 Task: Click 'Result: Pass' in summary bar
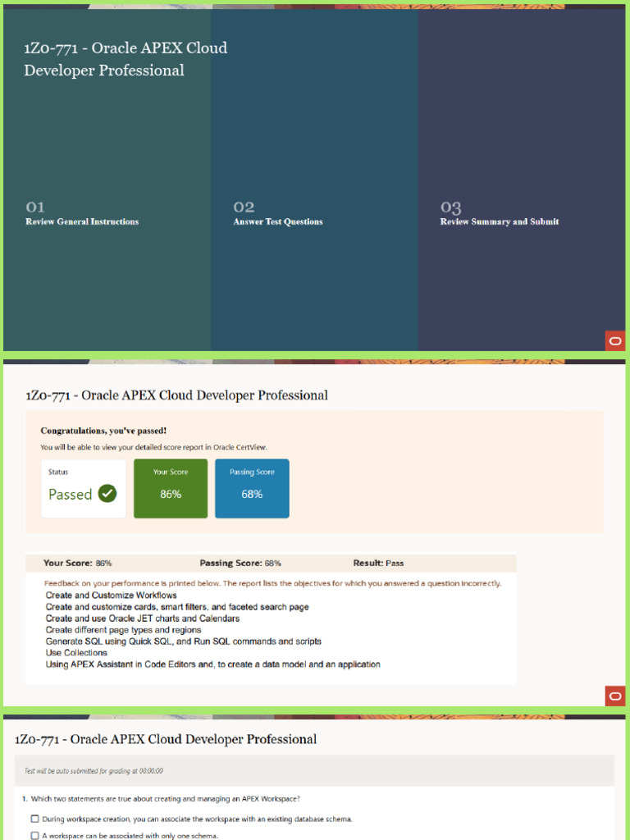[x=378, y=563]
